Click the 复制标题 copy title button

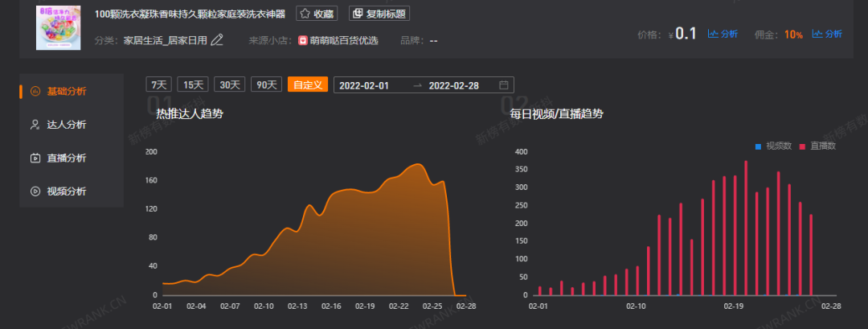[379, 14]
